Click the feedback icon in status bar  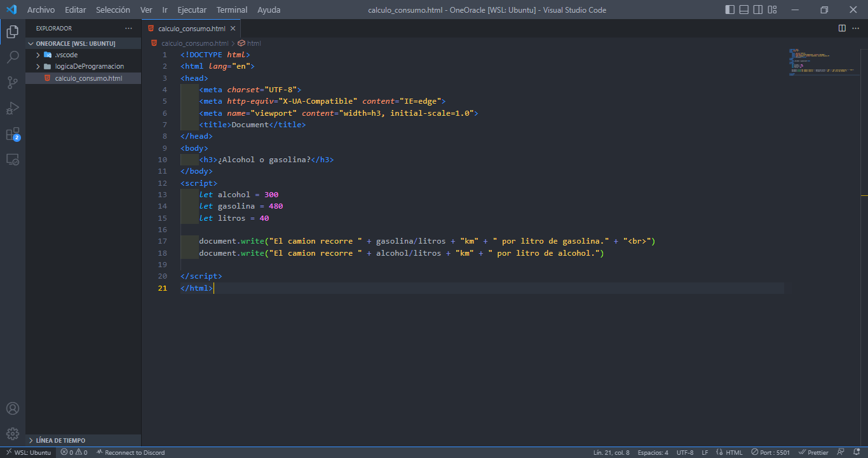840,452
